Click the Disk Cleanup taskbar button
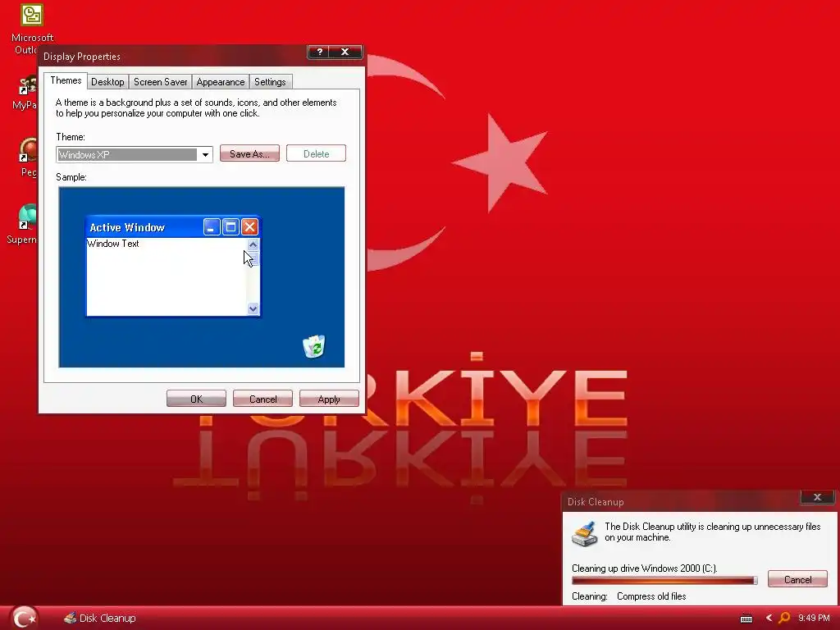The image size is (840, 630). (x=99, y=619)
